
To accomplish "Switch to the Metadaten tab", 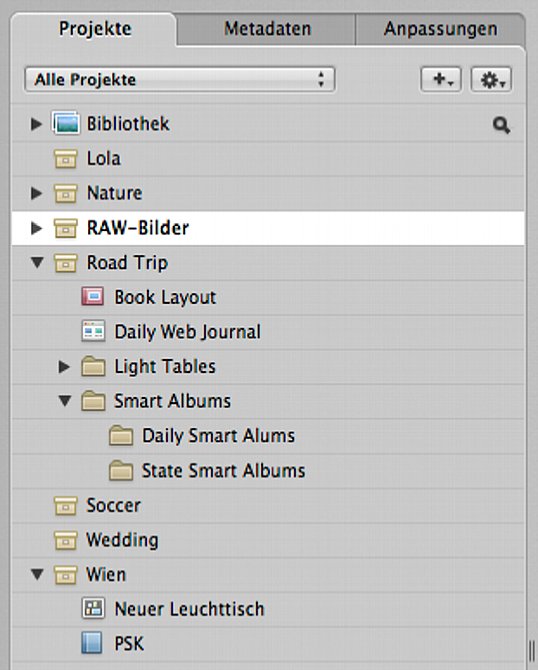I will point(267,29).
